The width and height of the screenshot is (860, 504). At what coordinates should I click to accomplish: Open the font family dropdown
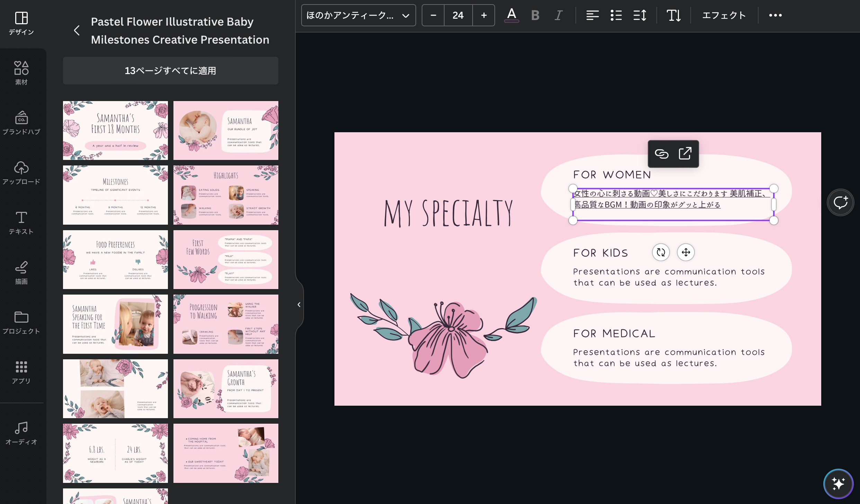tap(358, 15)
